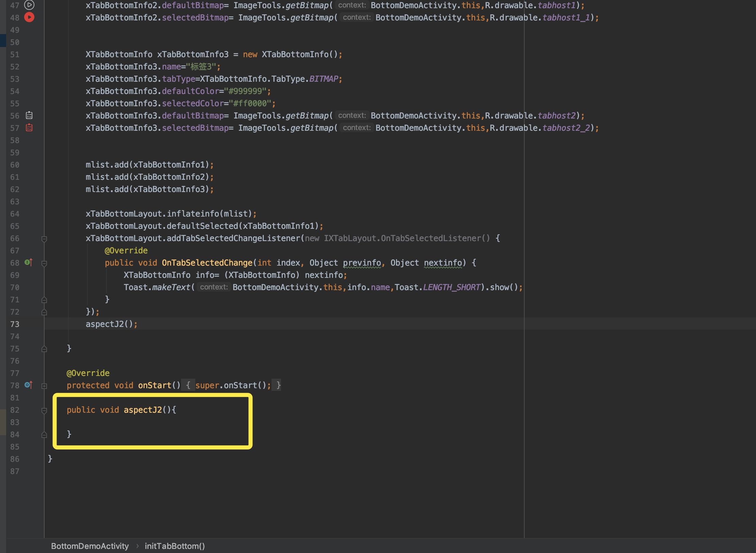Click the fold end marker on line 84
The image size is (756, 553).
coord(44,435)
